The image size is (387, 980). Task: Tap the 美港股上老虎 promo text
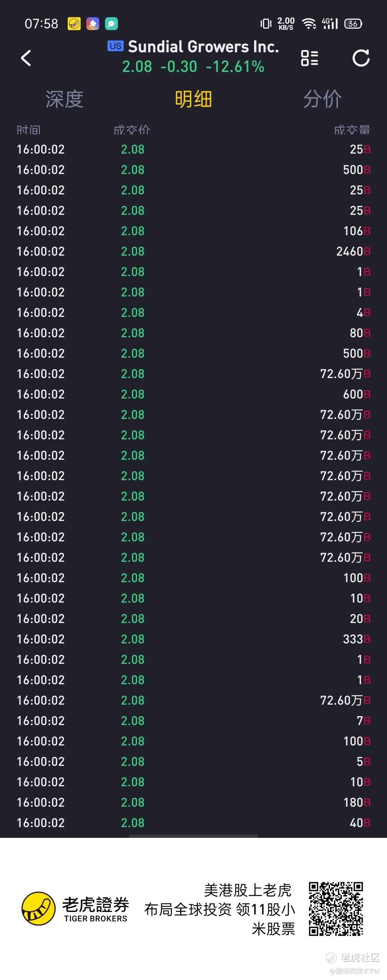pyautogui.click(x=248, y=890)
